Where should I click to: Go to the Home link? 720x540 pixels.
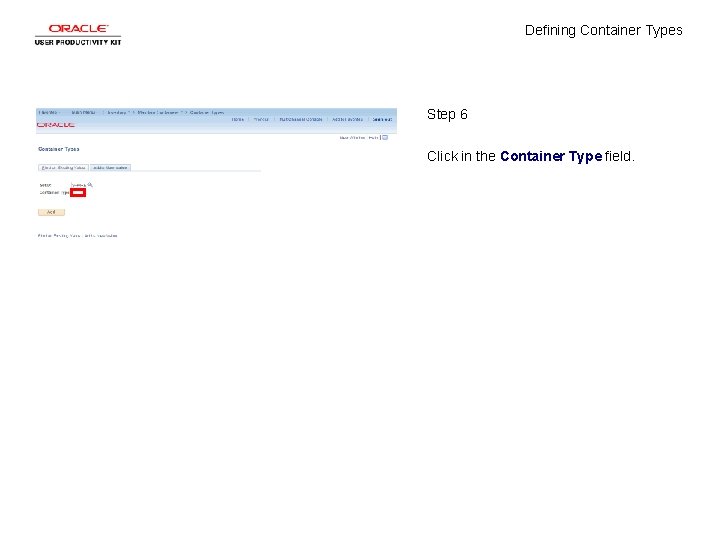(x=238, y=119)
